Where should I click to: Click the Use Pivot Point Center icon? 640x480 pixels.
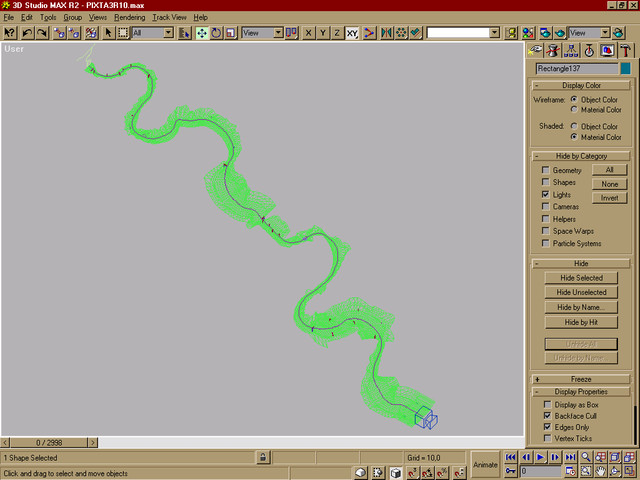point(291,33)
